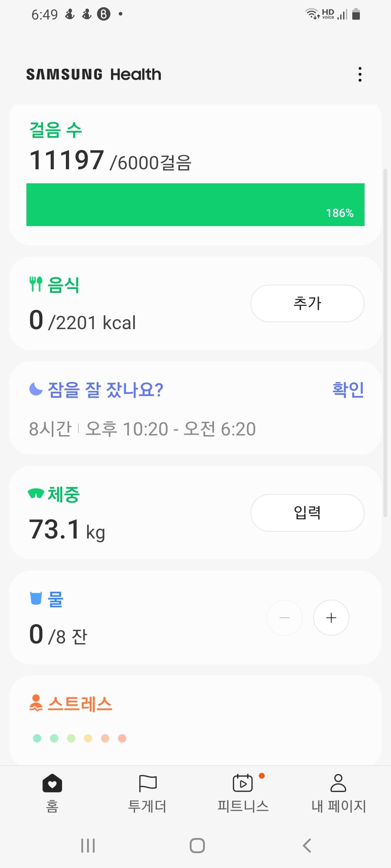The image size is (391, 868).
Task: Tap 확인 to confirm sleep record
Action: click(x=348, y=390)
